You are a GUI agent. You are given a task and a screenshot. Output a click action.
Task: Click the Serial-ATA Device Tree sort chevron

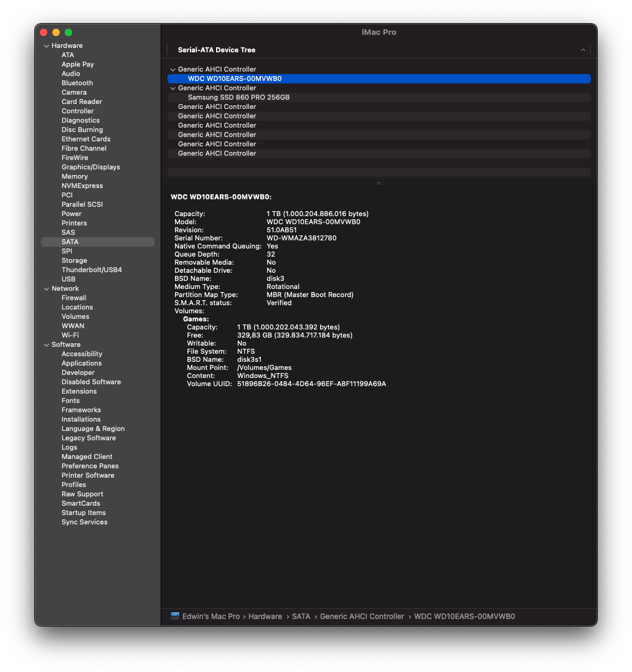coord(583,50)
